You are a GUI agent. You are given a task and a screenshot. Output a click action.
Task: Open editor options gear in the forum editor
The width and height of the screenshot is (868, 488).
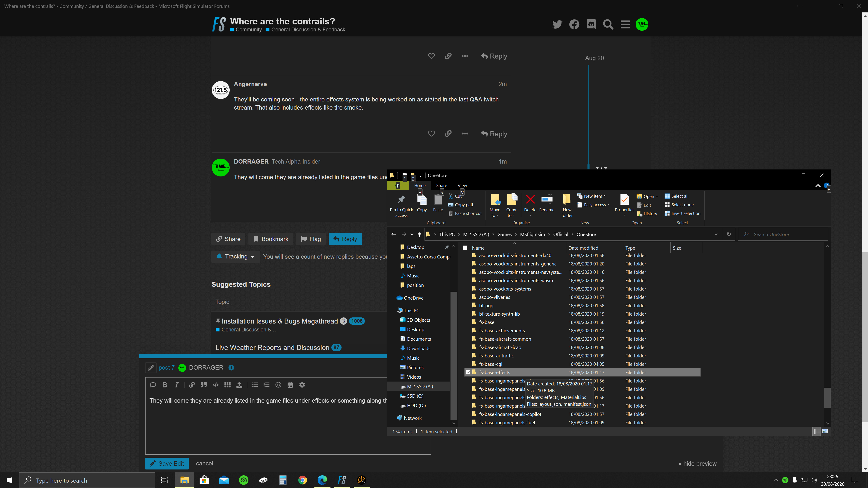pyautogui.click(x=302, y=385)
